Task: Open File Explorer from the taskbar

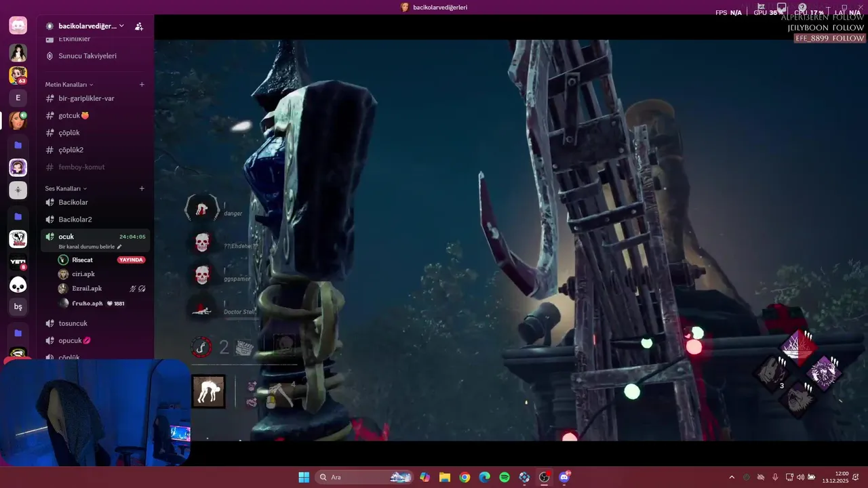Action: (x=445, y=477)
